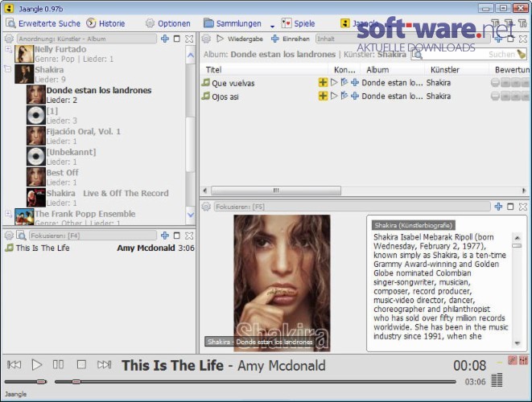Image resolution: width=532 pixels, height=402 pixels.
Task: Open the Optionen settings
Action: pos(168,23)
